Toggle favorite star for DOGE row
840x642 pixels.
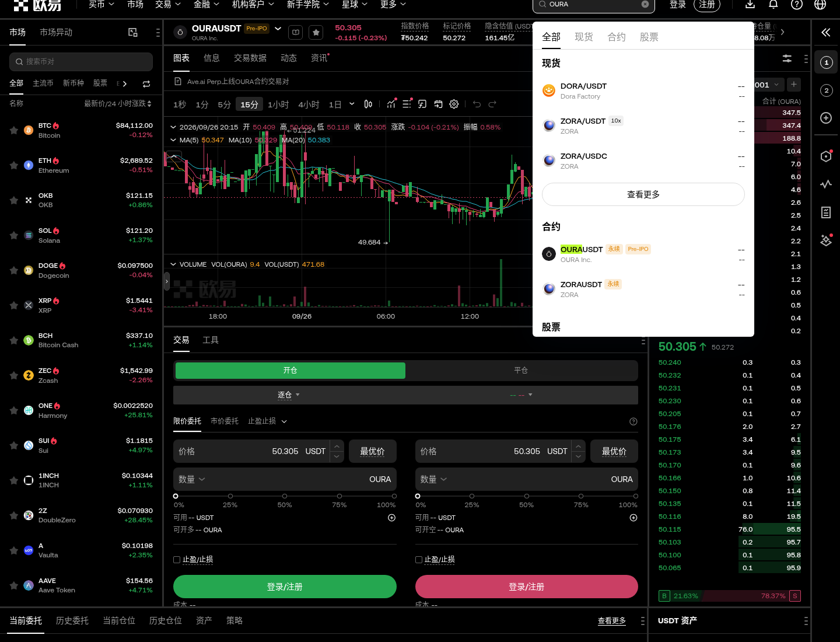(x=13, y=270)
